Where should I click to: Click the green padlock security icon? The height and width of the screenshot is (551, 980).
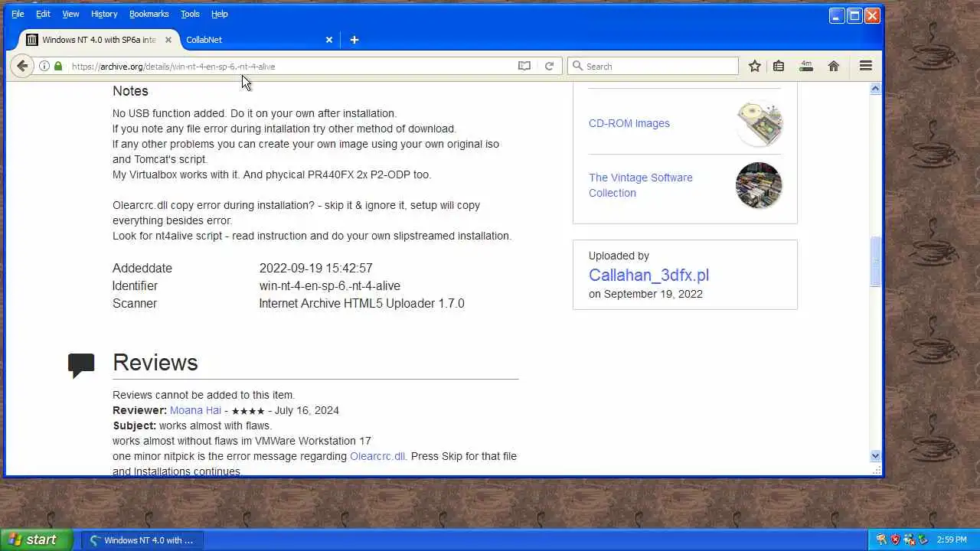(58, 66)
